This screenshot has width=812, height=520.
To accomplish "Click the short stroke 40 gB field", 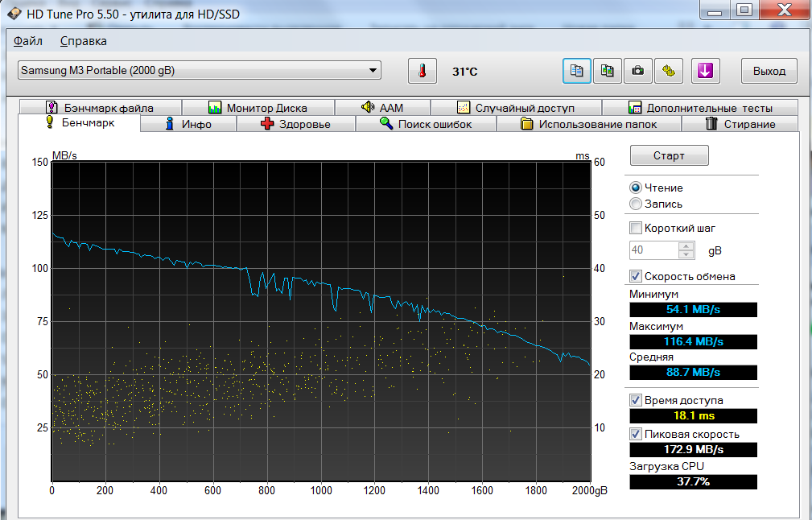I will tap(654, 250).
